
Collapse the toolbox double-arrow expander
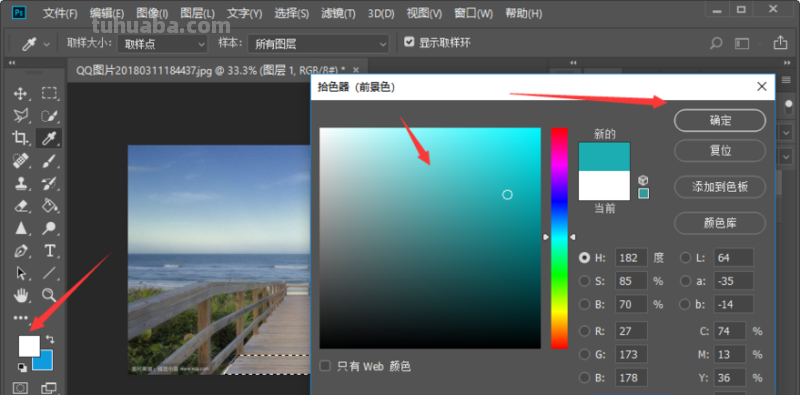(x=12, y=63)
